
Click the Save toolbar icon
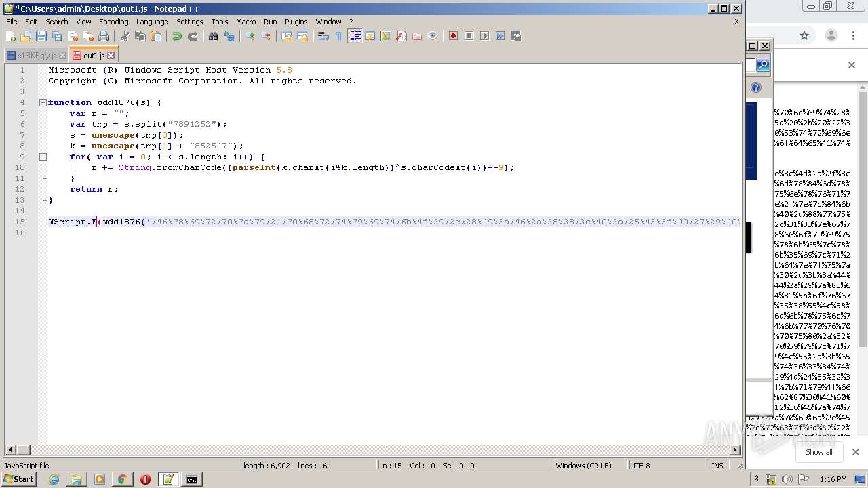[41, 36]
